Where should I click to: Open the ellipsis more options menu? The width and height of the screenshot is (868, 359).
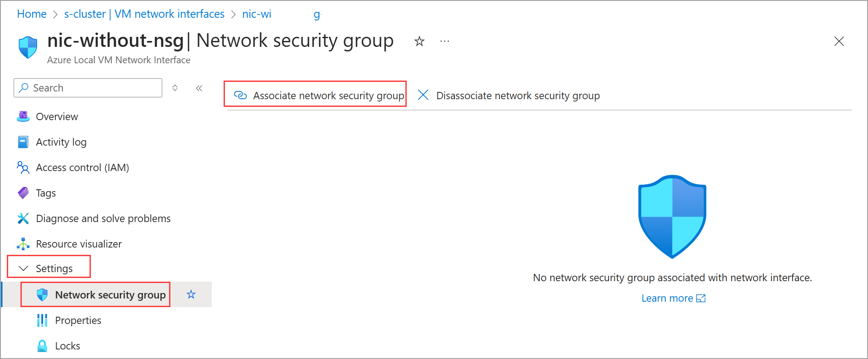point(444,41)
